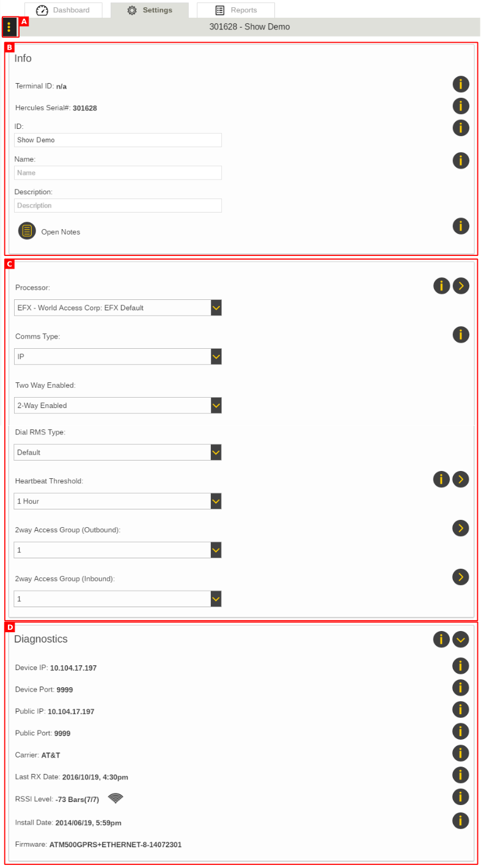Switch to the Reports tab
Image resolution: width=481 pixels, height=868 pixels.
tap(236, 10)
